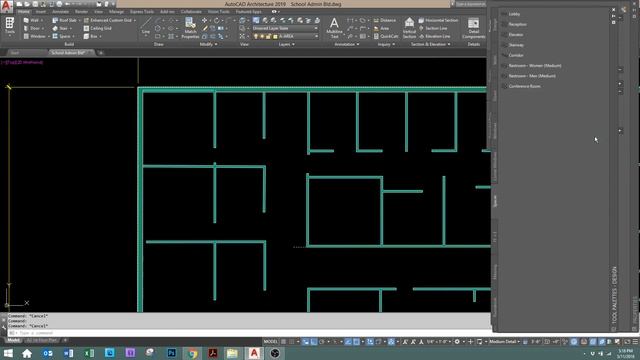Expand the Modify panel
Viewport: 640px width, 360px height.
tap(208, 44)
